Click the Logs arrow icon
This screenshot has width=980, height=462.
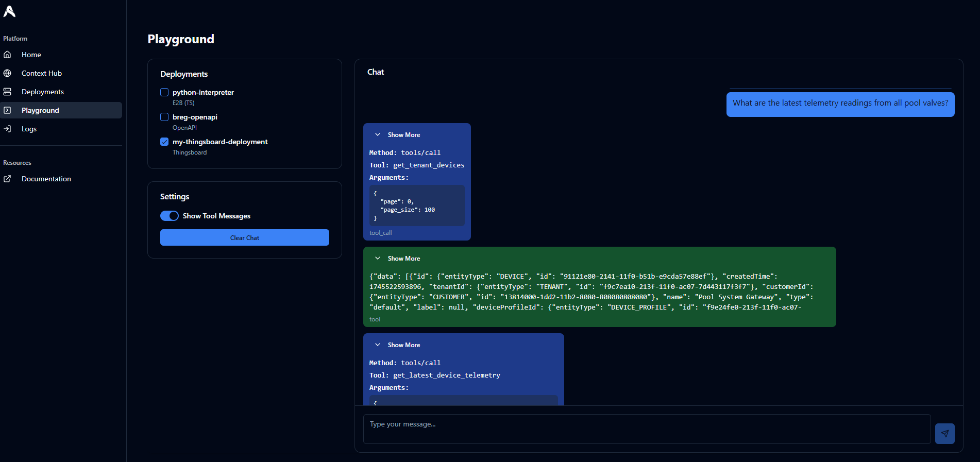point(7,129)
